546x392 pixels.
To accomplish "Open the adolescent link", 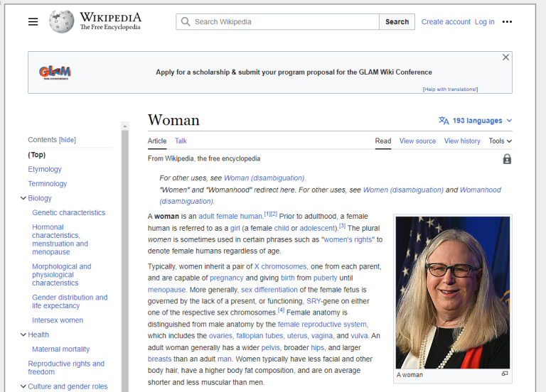I will (x=317, y=228).
